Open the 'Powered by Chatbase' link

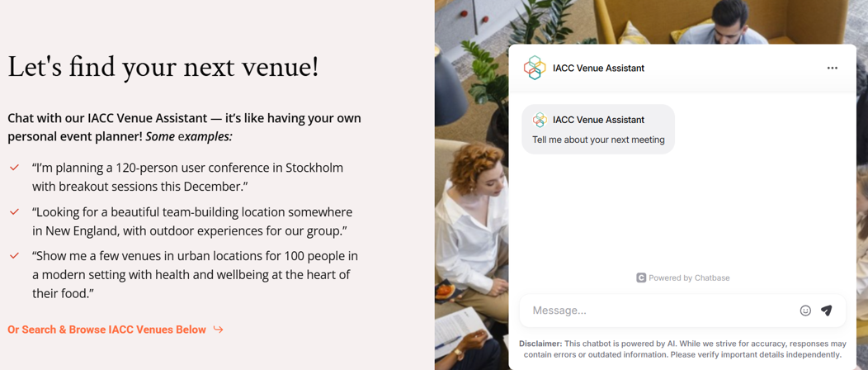(682, 278)
